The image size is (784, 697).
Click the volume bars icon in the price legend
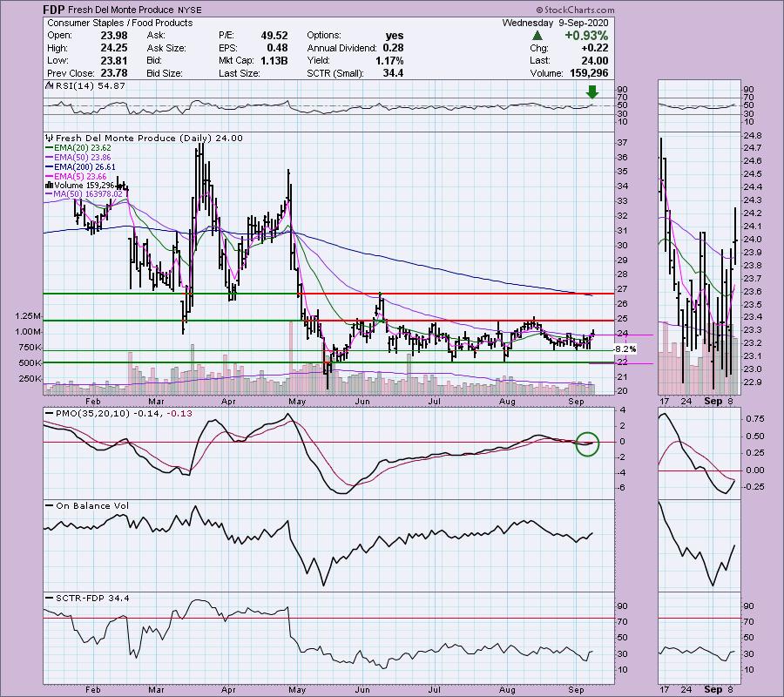pyautogui.click(x=49, y=185)
